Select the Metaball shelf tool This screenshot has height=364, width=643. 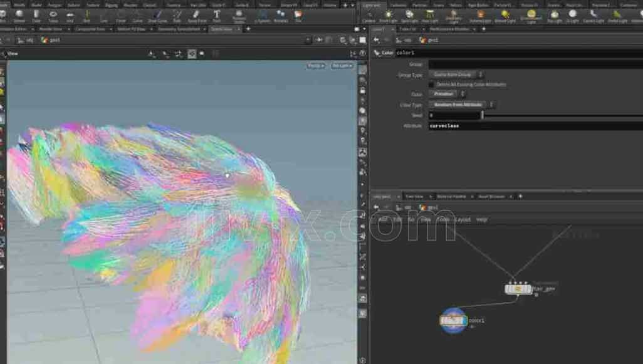[x=281, y=16]
